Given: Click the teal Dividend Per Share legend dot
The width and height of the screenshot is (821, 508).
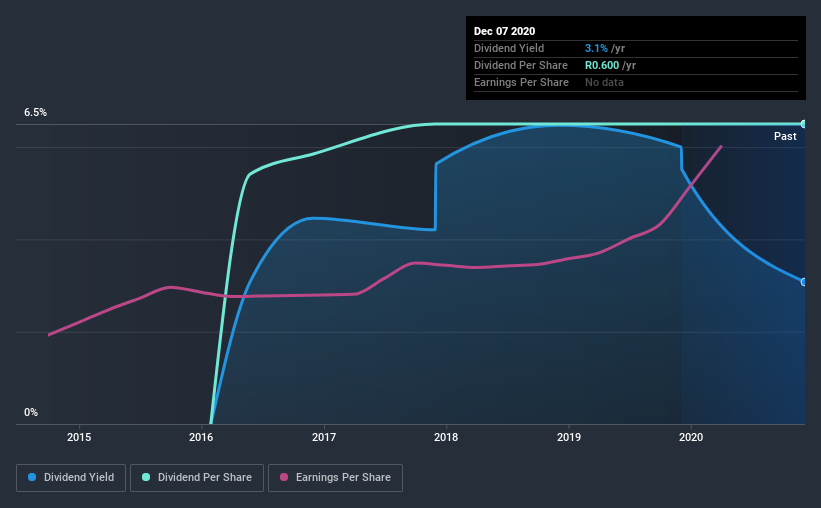Looking at the screenshot, I should 146,477.
